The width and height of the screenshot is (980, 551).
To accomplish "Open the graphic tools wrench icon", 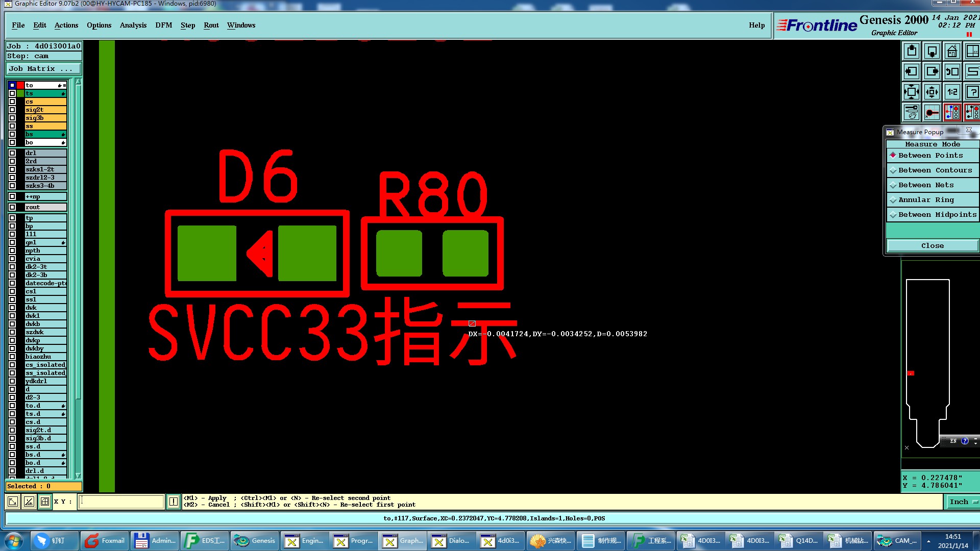I will (912, 112).
